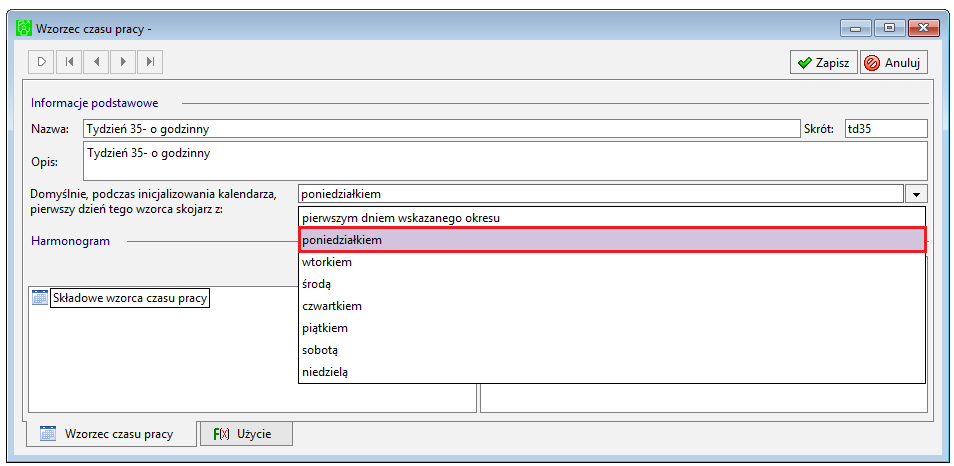Screen dimensions: 954x466
Task: Open the Wzorzec czasu pracy tab
Action: point(111,434)
